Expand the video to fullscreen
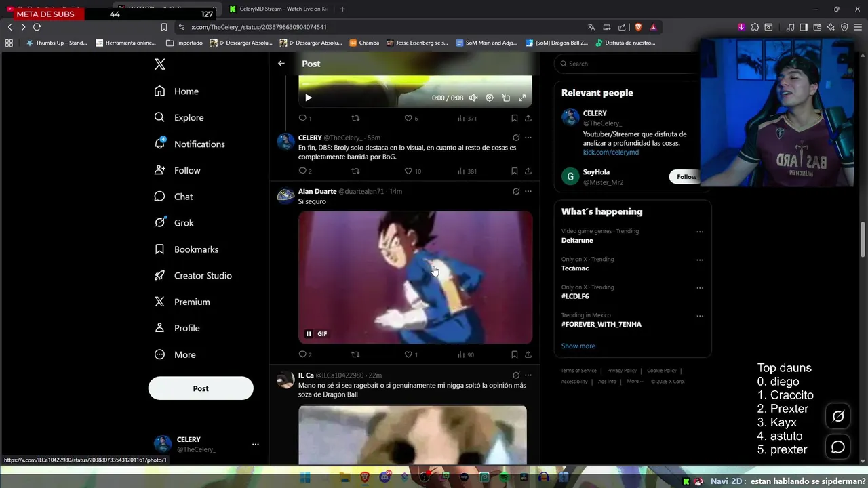 (522, 98)
